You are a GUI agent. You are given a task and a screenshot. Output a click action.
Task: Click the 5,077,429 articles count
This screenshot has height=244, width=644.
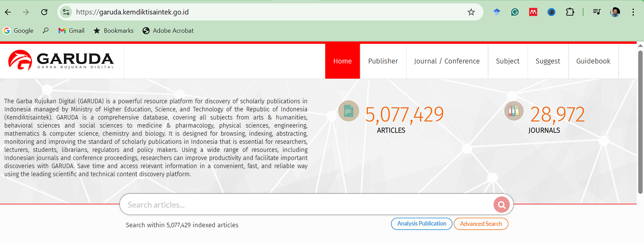pos(404,115)
